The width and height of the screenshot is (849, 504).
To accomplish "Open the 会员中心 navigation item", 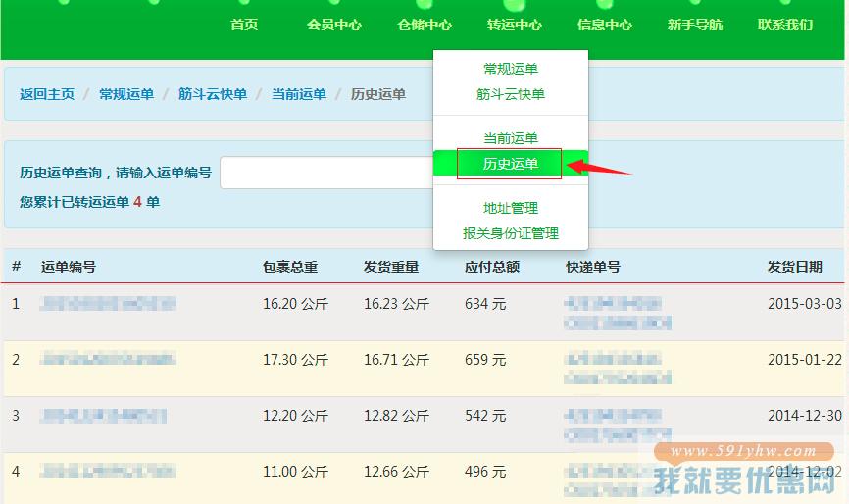I will point(334,25).
